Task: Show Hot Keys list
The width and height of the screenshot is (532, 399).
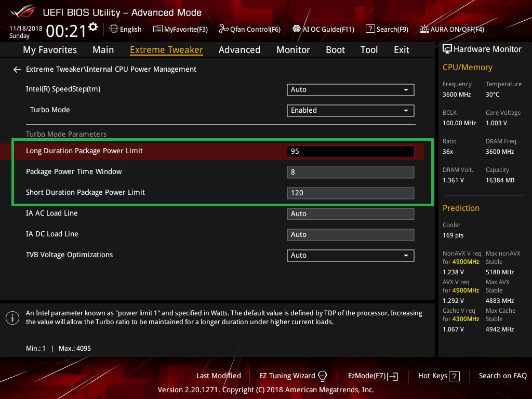Action: pos(433,376)
